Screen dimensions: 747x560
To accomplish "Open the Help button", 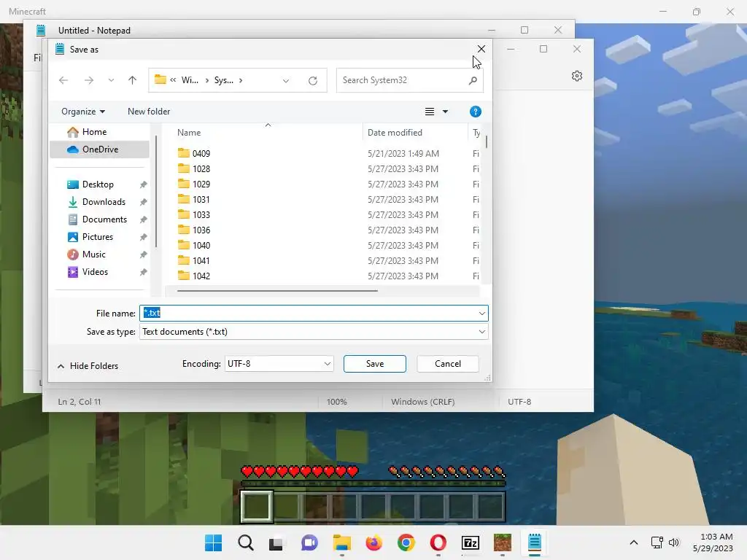I will [475, 112].
